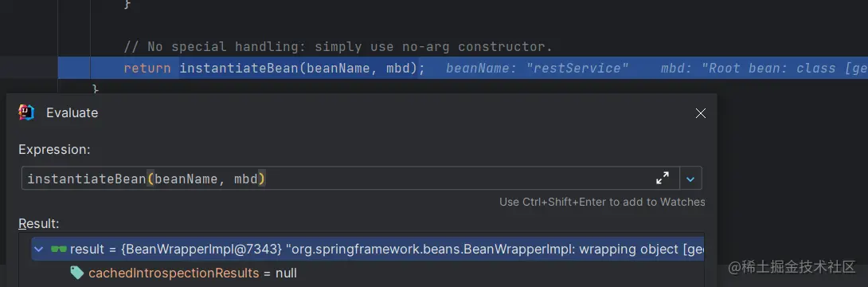Close the Evaluate dialog
The width and height of the screenshot is (868, 287).
pyautogui.click(x=700, y=113)
